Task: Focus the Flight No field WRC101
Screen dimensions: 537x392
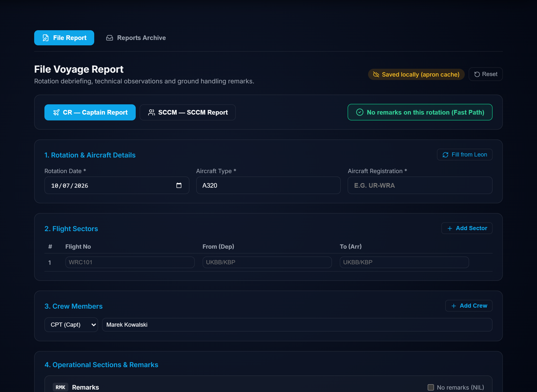Action: click(x=130, y=262)
